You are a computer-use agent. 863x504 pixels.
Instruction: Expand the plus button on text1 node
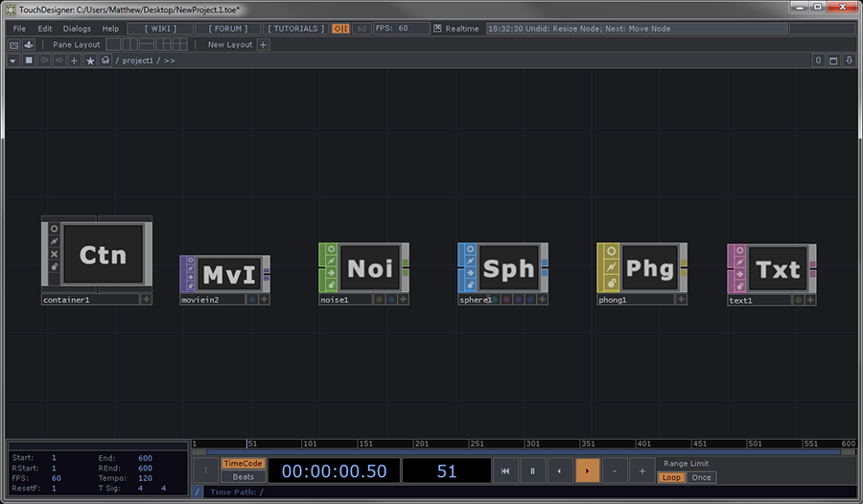[811, 300]
